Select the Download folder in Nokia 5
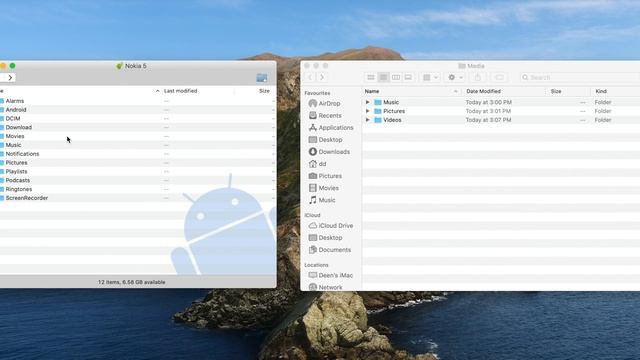The width and height of the screenshot is (640, 360). [18, 127]
